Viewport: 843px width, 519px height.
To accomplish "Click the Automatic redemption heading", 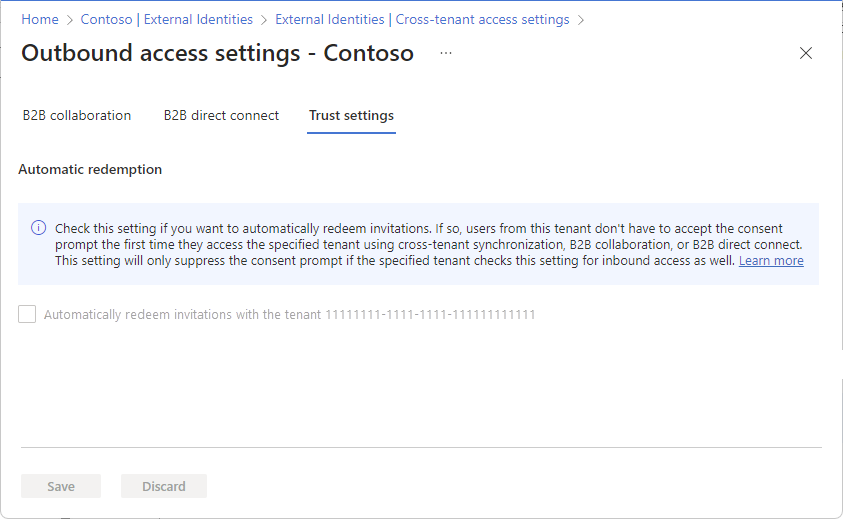I will (x=90, y=169).
